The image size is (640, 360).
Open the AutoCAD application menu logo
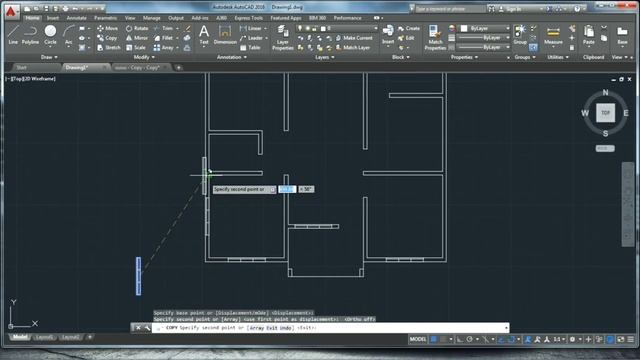click(11, 11)
